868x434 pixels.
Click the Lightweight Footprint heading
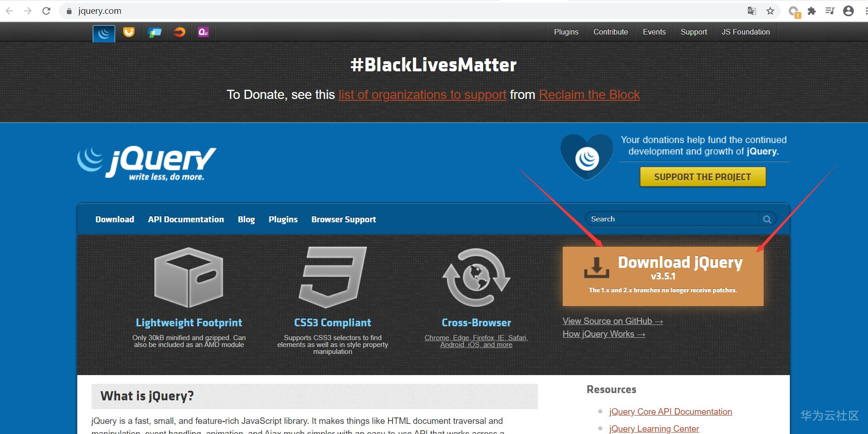point(189,323)
